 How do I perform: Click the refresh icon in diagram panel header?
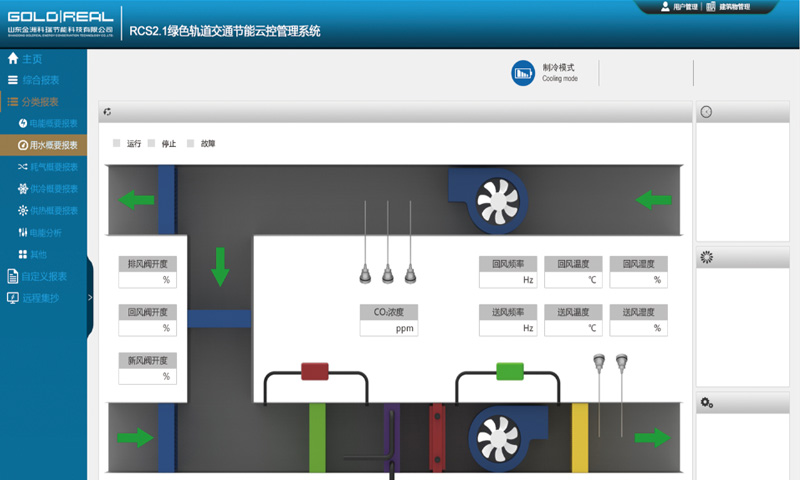point(107,112)
